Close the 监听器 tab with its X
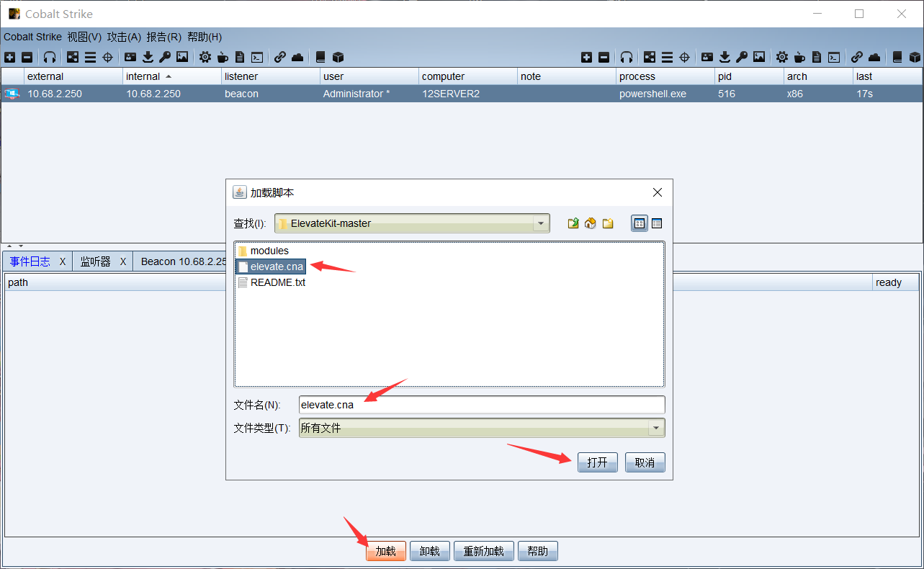 123,261
